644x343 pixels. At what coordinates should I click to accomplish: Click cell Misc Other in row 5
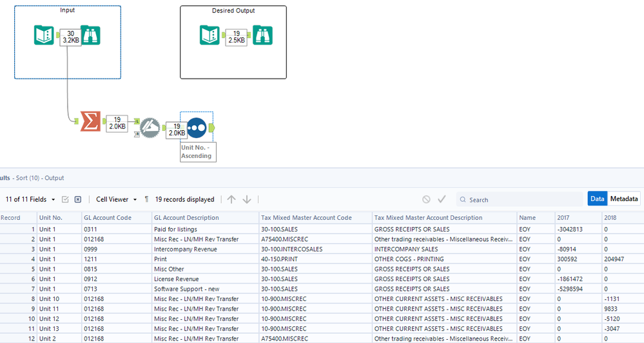coord(206,269)
